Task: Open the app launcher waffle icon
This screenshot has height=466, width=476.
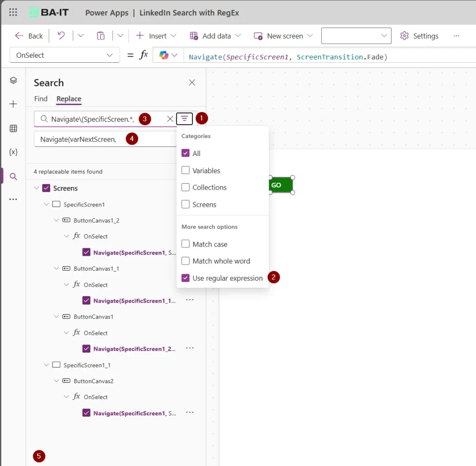Action: pyautogui.click(x=13, y=13)
